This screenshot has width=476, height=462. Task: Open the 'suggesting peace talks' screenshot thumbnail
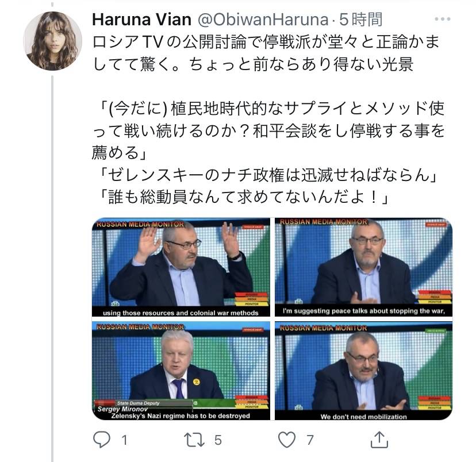click(x=363, y=267)
